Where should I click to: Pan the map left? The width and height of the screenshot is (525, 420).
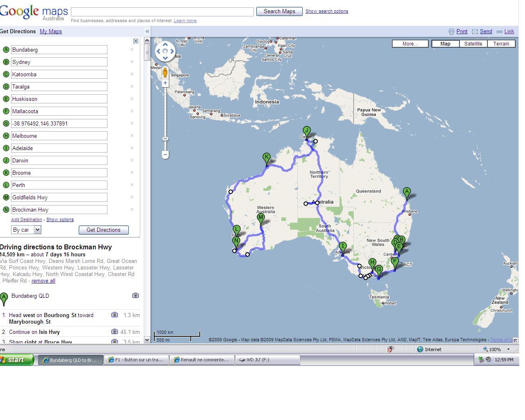[x=158, y=51]
